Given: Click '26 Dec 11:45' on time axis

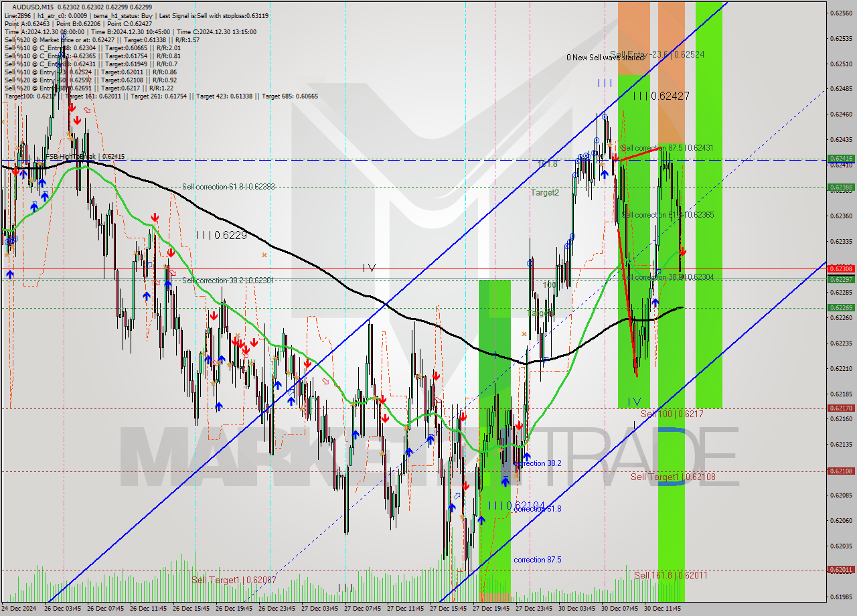Looking at the screenshot, I should (149, 609).
